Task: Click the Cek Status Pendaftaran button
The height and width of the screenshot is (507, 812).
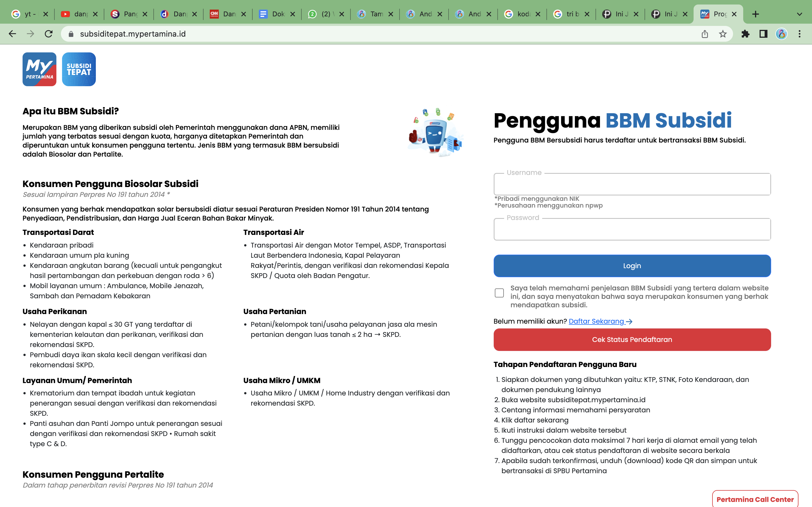Action: pyautogui.click(x=632, y=339)
